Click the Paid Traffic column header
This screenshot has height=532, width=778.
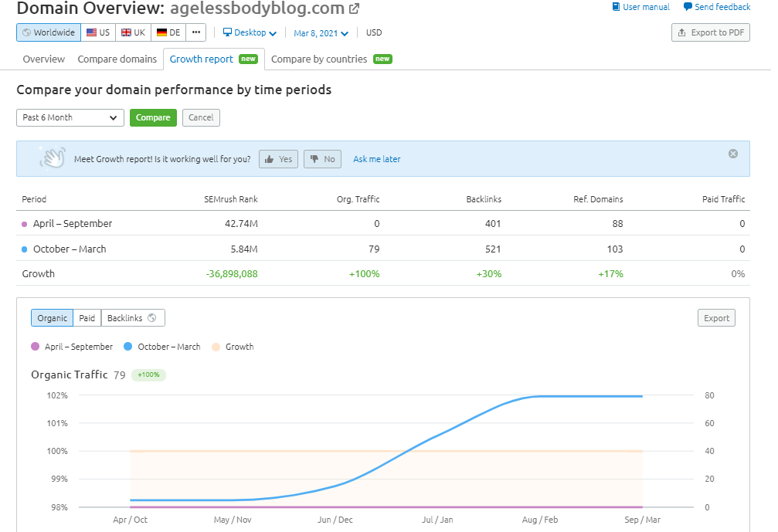[x=723, y=199]
